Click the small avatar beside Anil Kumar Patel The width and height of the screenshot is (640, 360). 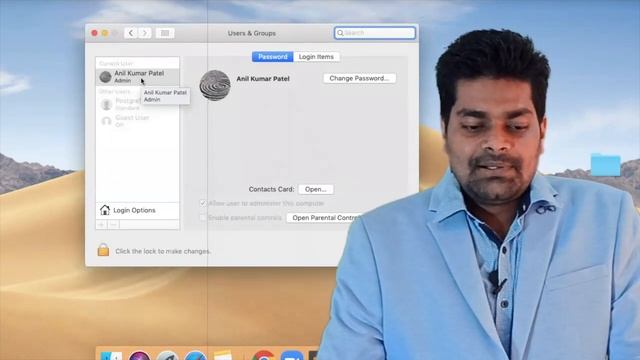coord(105,76)
